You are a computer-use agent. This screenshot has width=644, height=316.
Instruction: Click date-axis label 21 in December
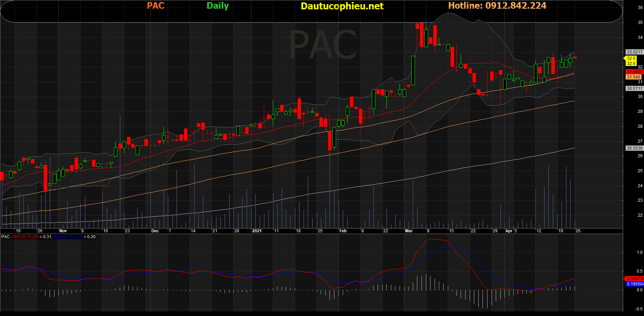[215, 231]
